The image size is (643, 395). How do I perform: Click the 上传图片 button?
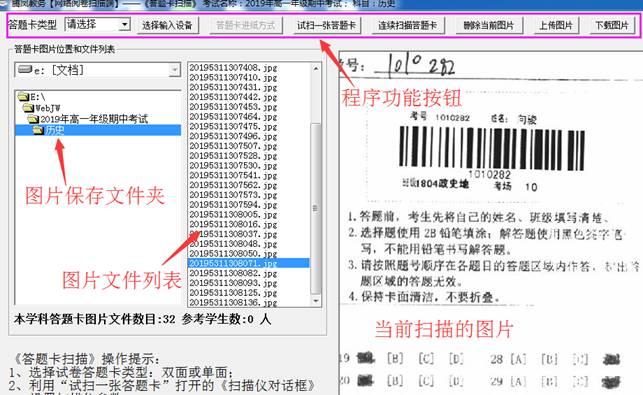click(x=556, y=25)
